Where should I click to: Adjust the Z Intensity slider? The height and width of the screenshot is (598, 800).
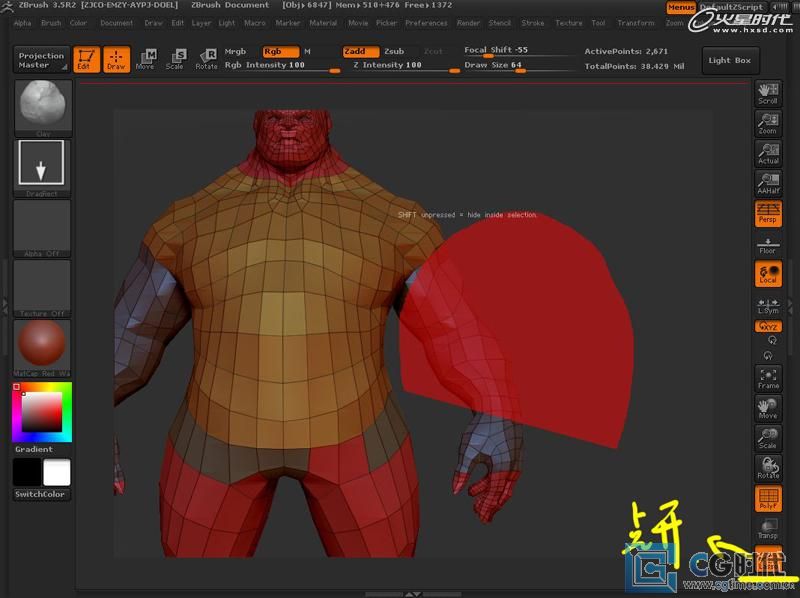[406, 66]
